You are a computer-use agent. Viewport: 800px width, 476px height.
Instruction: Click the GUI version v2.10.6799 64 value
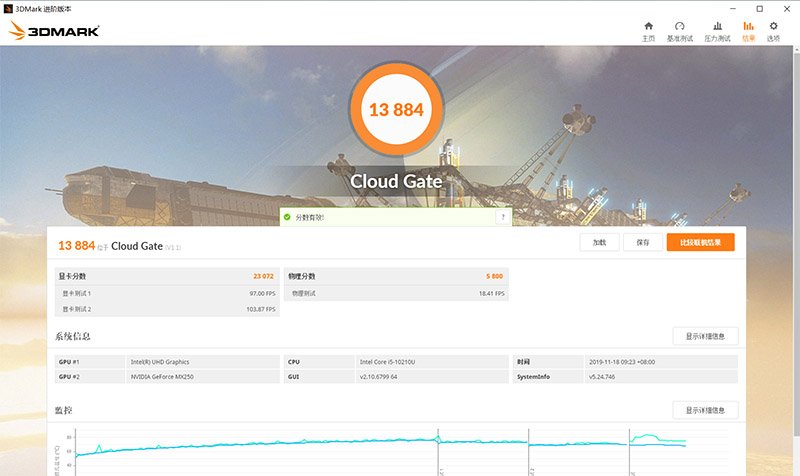coord(378,377)
